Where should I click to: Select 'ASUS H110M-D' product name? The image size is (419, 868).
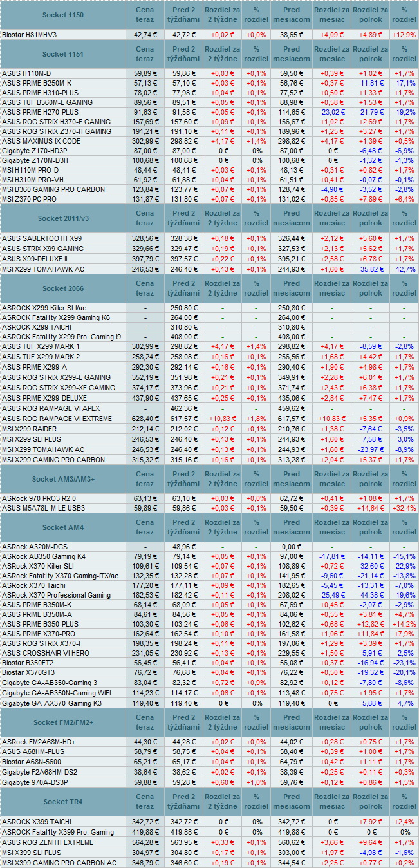click(25, 73)
